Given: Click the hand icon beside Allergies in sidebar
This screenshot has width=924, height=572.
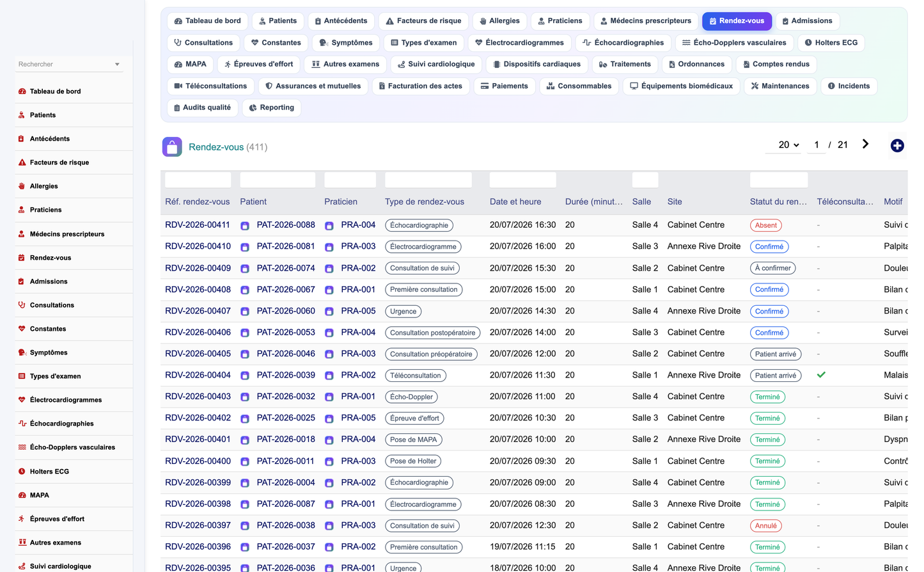Looking at the screenshot, I should (x=22, y=186).
